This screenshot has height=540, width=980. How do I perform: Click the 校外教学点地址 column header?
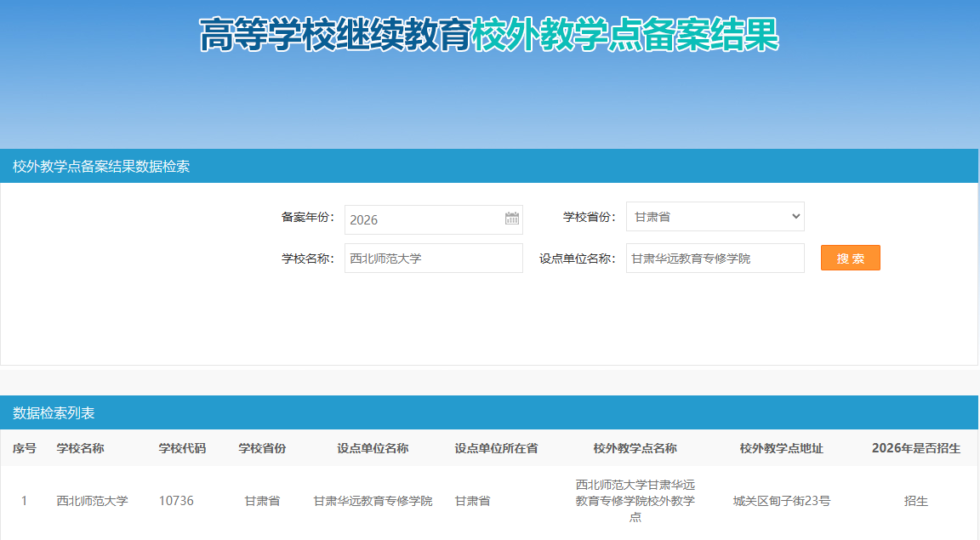781,448
